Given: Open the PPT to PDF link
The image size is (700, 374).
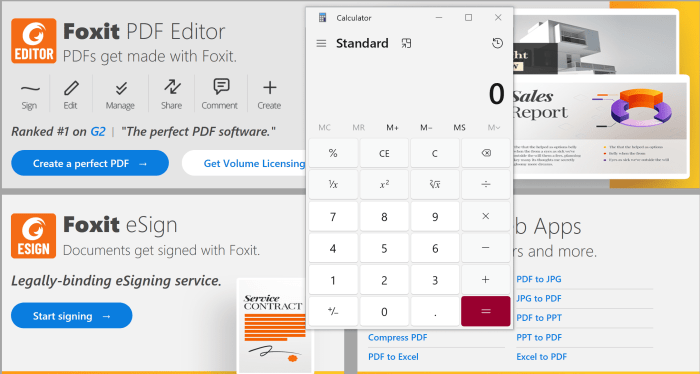Looking at the screenshot, I should point(539,337).
